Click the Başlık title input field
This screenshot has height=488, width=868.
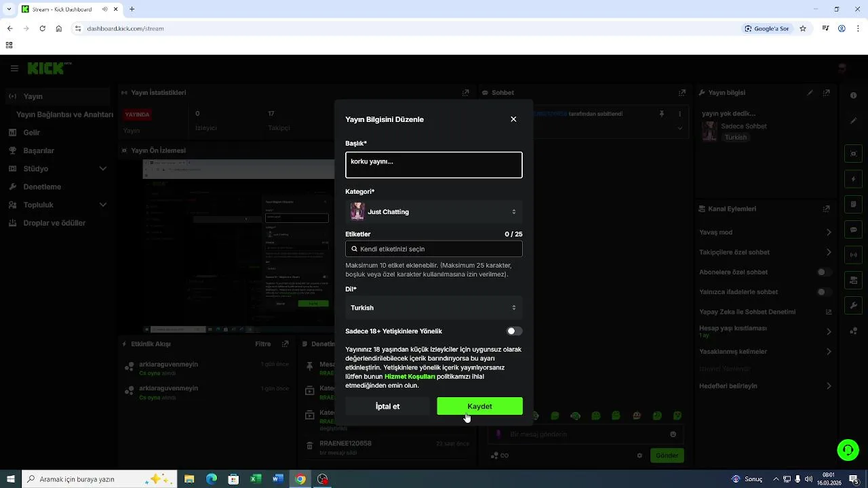pos(434,165)
